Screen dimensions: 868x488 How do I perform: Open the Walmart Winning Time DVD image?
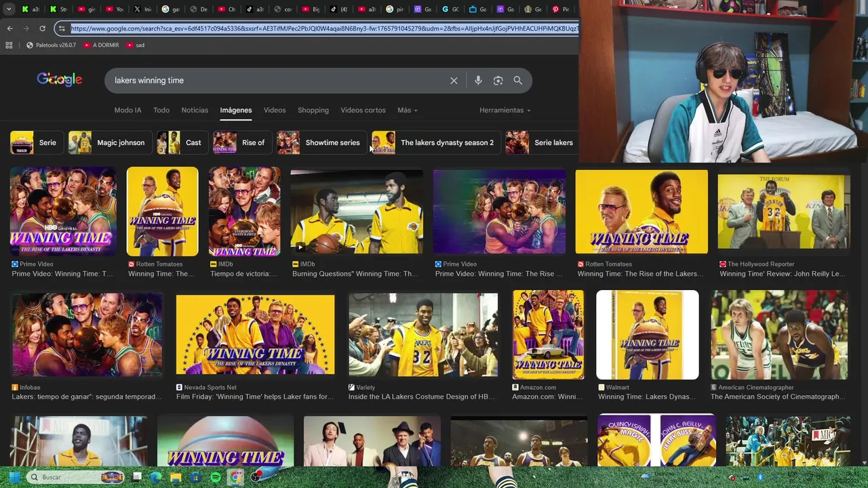pyautogui.click(x=648, y=335)
